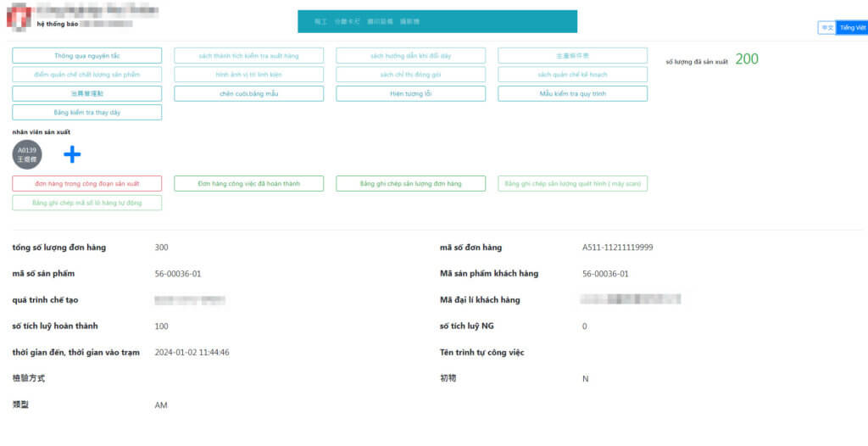868x446 pixels.
Task: Click Bảng kiểm tra thay dây button
Action: pos(86,113)
